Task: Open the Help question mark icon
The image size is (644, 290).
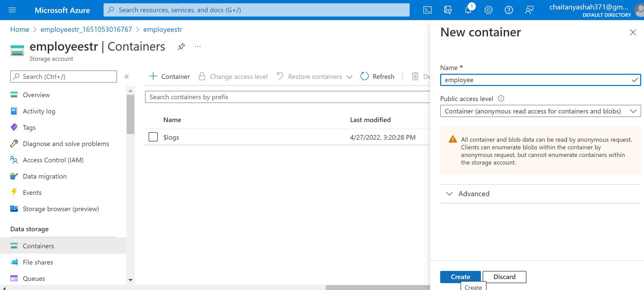Action: (x=509, y=10)
